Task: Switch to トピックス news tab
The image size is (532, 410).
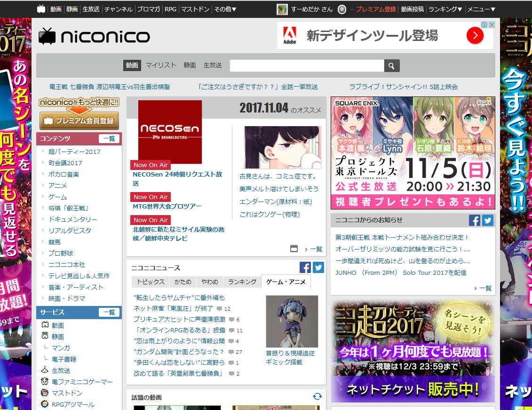Action: [x=151, y=281]
